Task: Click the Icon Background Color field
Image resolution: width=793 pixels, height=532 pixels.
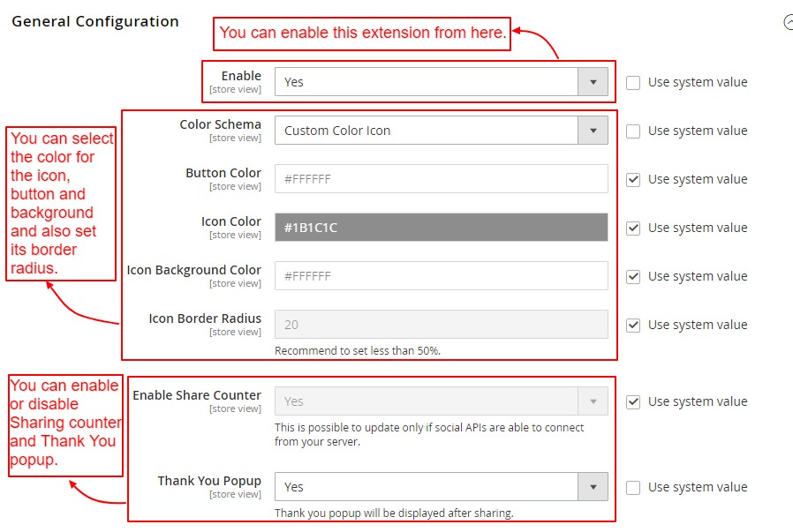Action: (x=441, y=276)
